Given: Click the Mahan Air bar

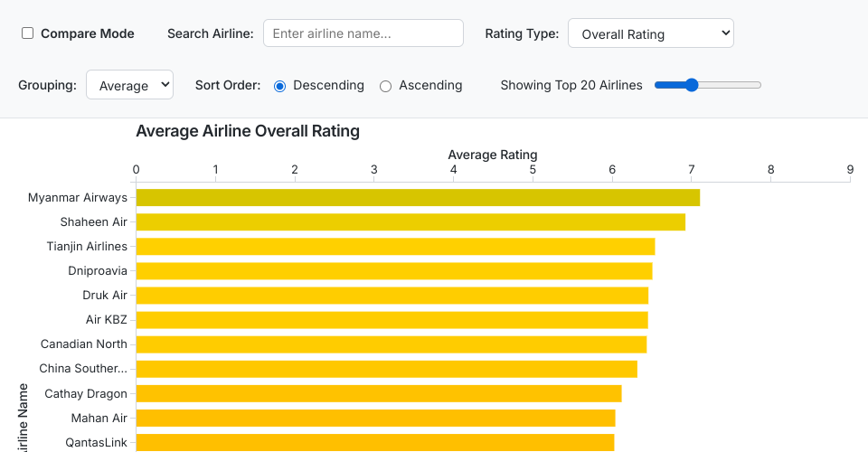Looking at the screenshot, I should click(375, 418).
